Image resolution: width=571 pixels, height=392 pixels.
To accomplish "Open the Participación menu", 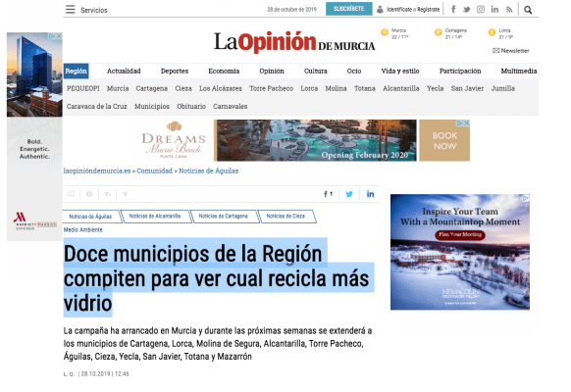I will (x=460, y=71).
